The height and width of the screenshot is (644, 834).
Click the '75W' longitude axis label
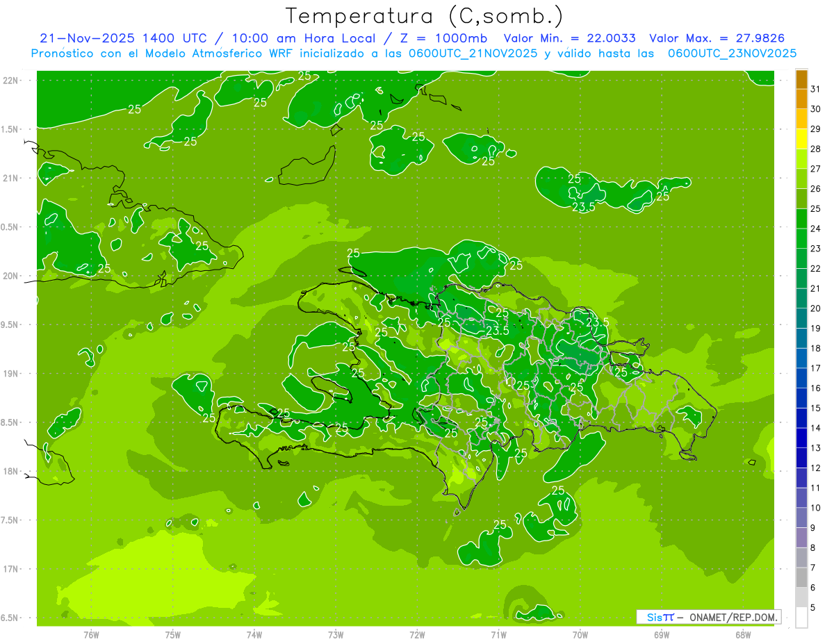[x=173, y=635]
